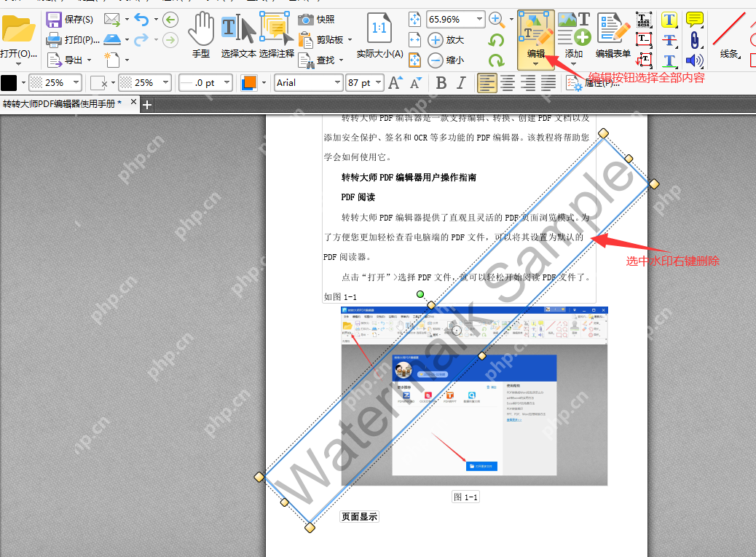Add an audio comment with speaker icon

[696, 60]
